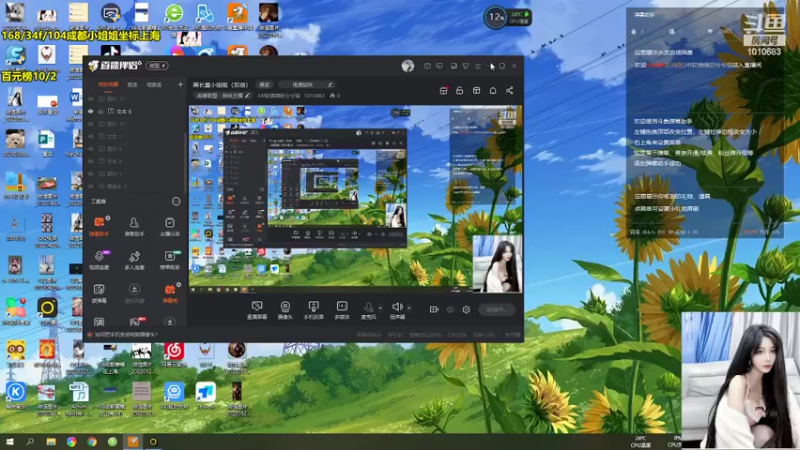Image resolution: width=800 pixels, height=450 pixels.
Task: Open the phone-as-camera help link in the status bar
Action: click(x=126, y=335)
